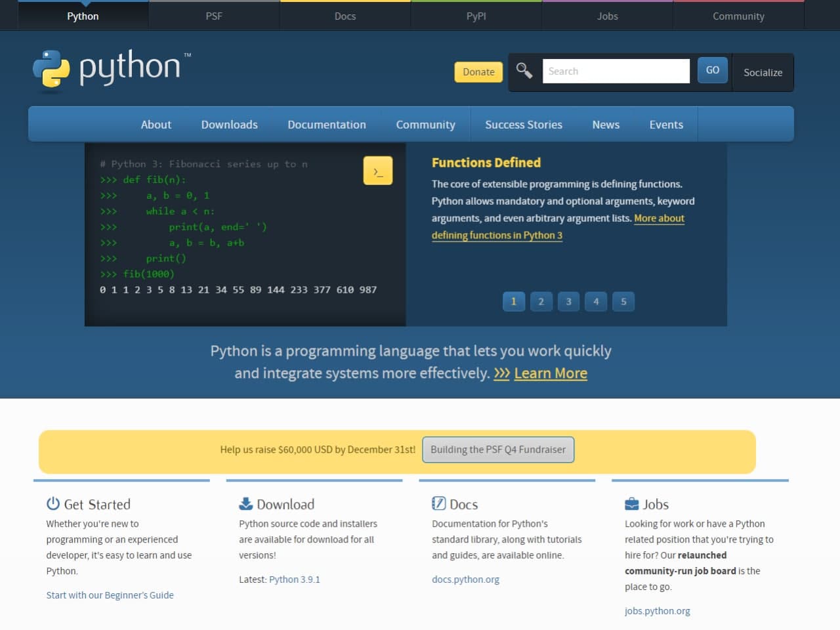840x630 pixels.
Task: Open the Community navigation menu
Action: 426,125
